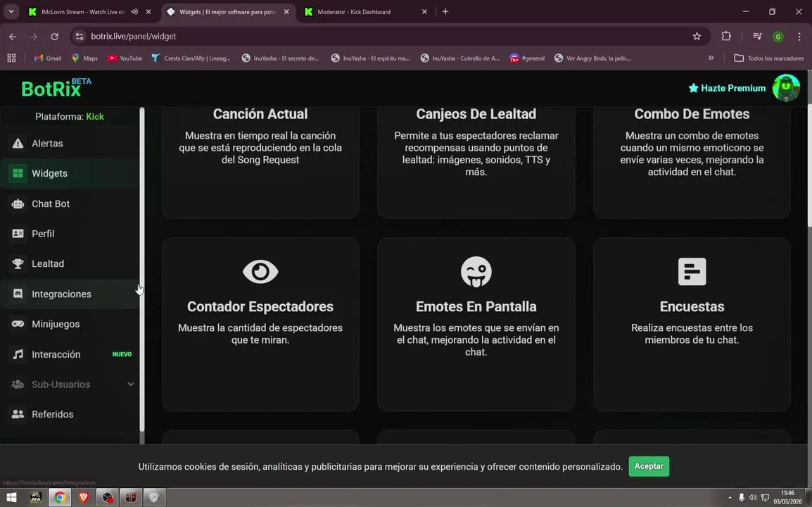Click the Integraciones icon in sidebar

[x=18, y=294]
